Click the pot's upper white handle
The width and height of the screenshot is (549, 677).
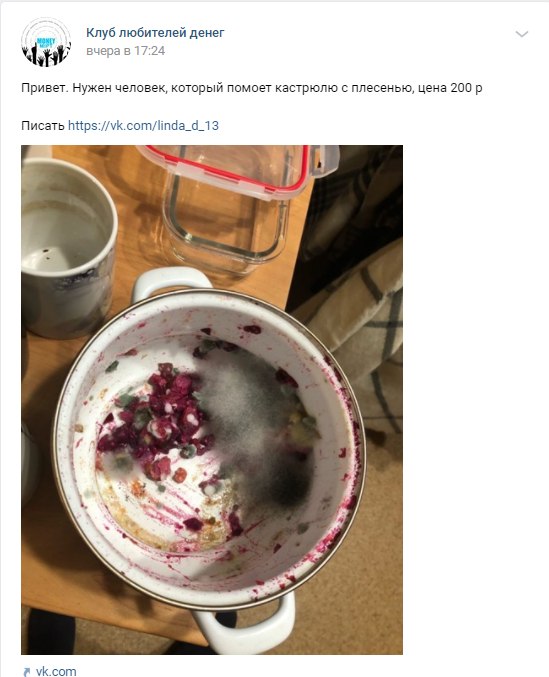(x=171, y=283)
